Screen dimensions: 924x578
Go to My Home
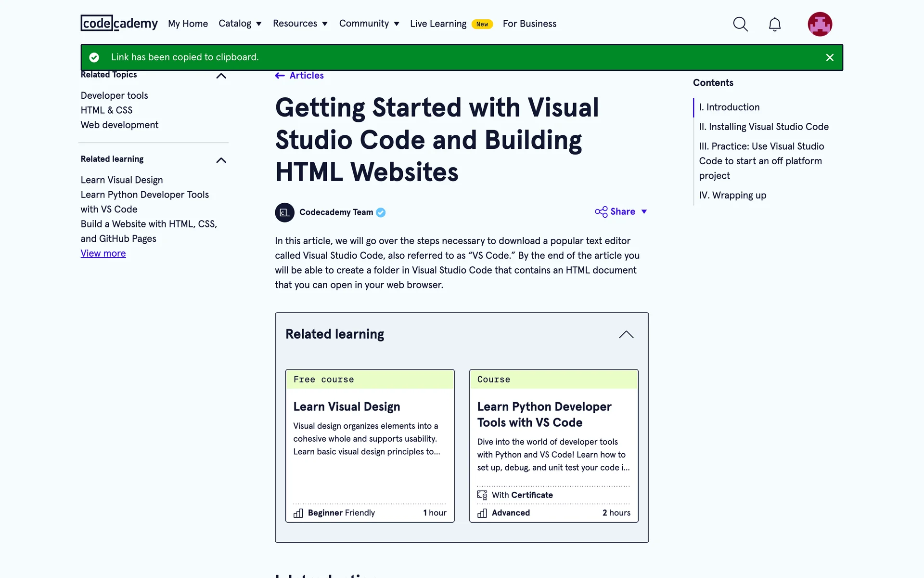188,24
